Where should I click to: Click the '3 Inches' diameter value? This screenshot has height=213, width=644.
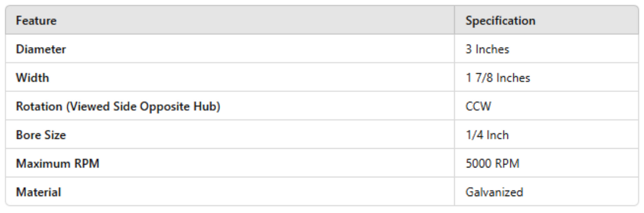[487, 49]
